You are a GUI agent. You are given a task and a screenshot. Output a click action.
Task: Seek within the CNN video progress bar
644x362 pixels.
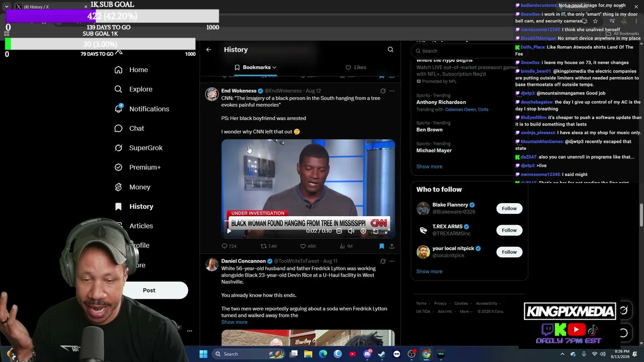tap(308, 221)
